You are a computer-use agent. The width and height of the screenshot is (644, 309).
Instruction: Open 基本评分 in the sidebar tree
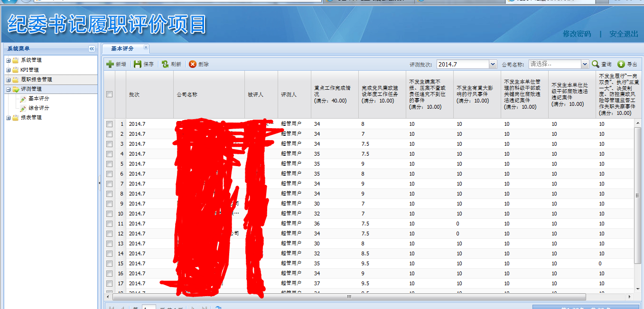click(38, 98)
